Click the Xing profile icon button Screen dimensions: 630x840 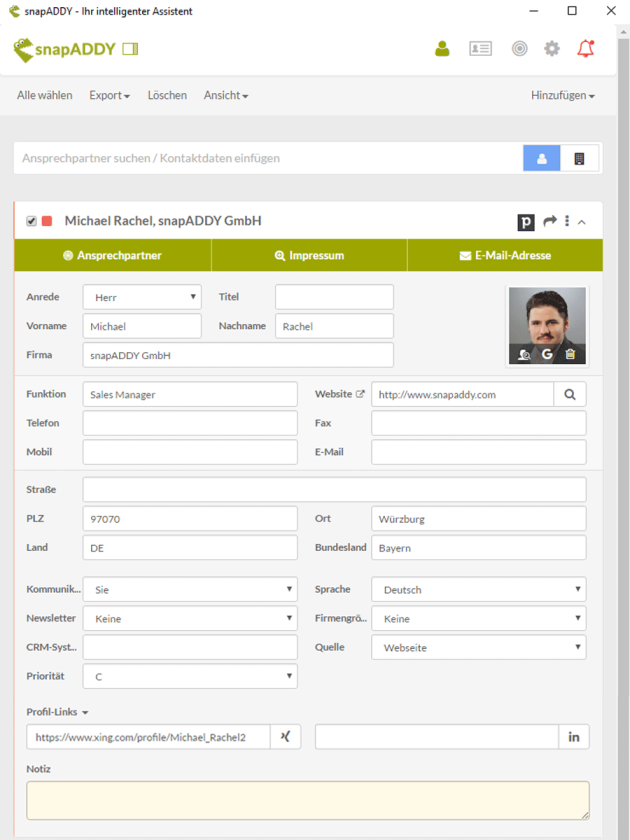click(x=286, y=737)
